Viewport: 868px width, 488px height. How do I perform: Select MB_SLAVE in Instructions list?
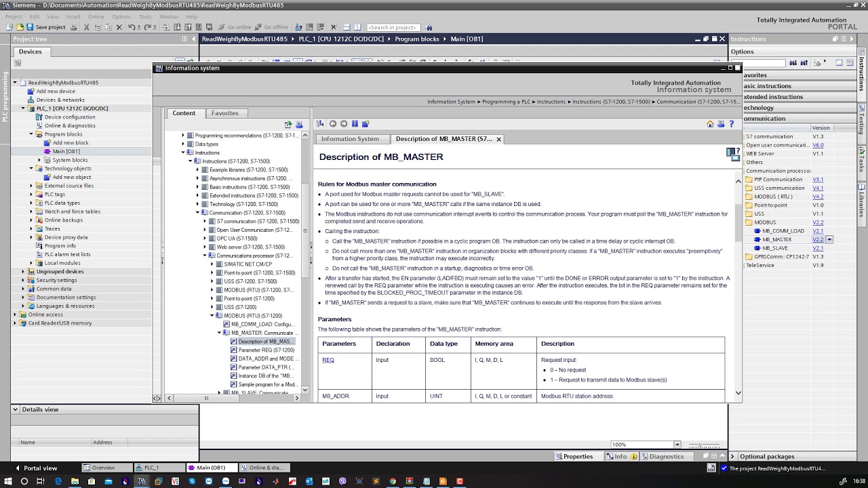(775, 248)
